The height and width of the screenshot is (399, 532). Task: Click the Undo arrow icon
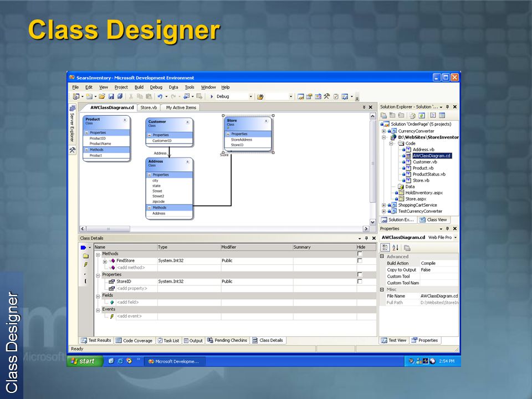click(x=160, y=96)
